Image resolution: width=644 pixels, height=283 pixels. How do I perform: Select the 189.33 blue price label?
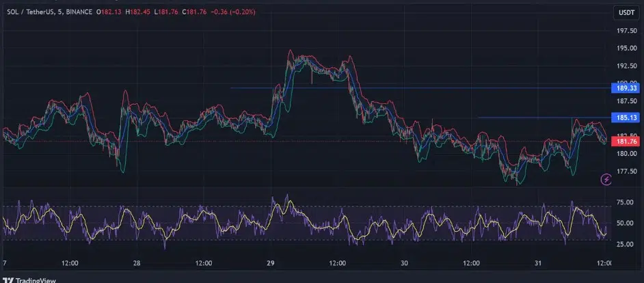coord(626,88)
